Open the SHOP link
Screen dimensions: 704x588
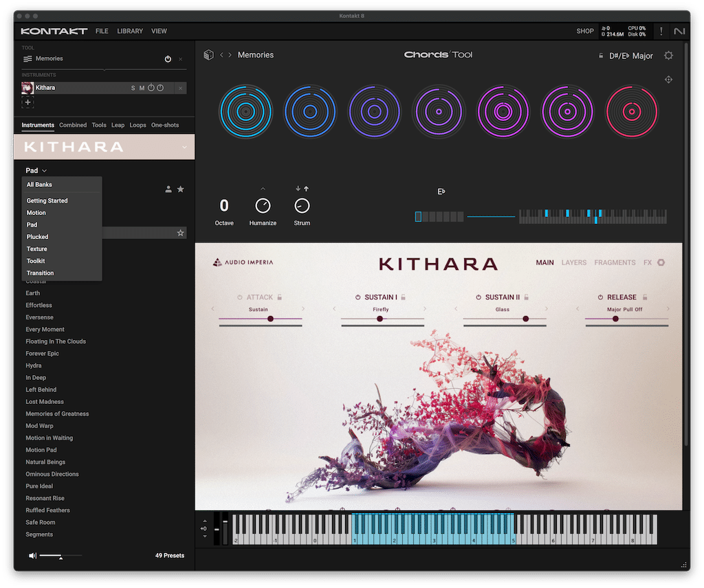pyautogui.click(x=585, y=31)
